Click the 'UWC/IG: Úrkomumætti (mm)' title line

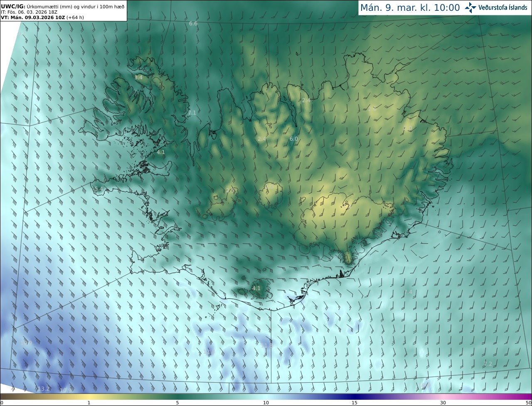62,6
